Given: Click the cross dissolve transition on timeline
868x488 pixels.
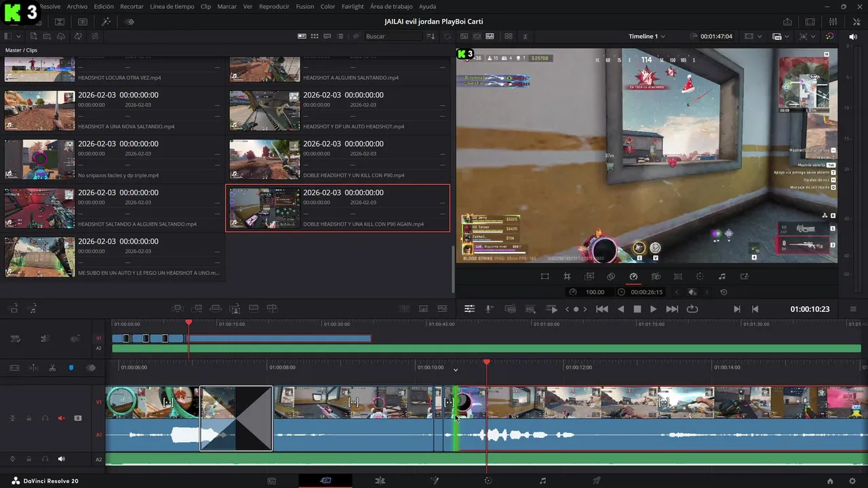Looking at the screenshot, I should [x=236, y=418].
